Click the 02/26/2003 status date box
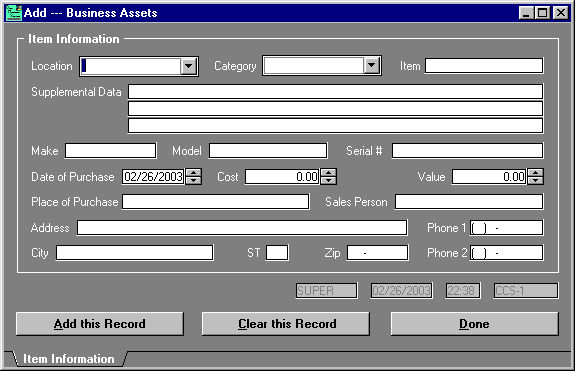 coord(401,291)
